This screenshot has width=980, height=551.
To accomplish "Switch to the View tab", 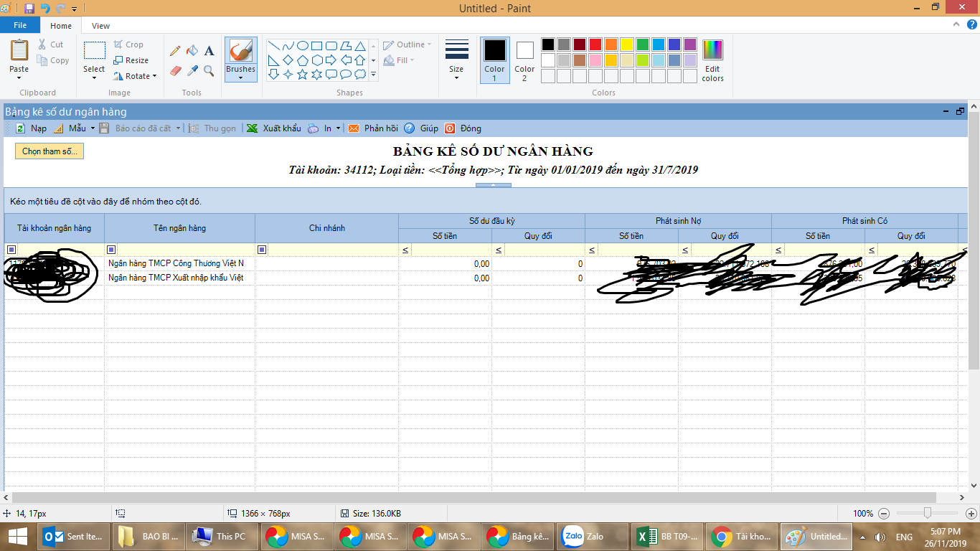I will [100, 26].
